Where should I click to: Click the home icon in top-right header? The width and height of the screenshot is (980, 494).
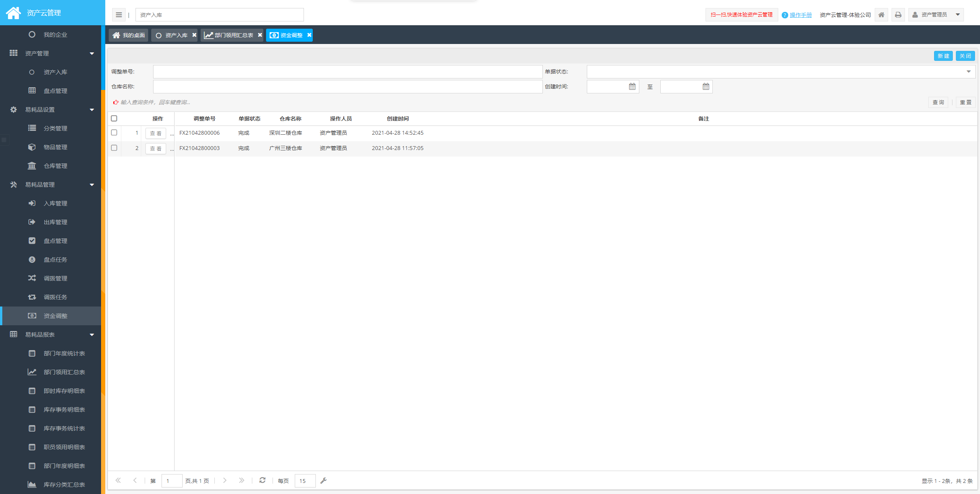(881, 15)
